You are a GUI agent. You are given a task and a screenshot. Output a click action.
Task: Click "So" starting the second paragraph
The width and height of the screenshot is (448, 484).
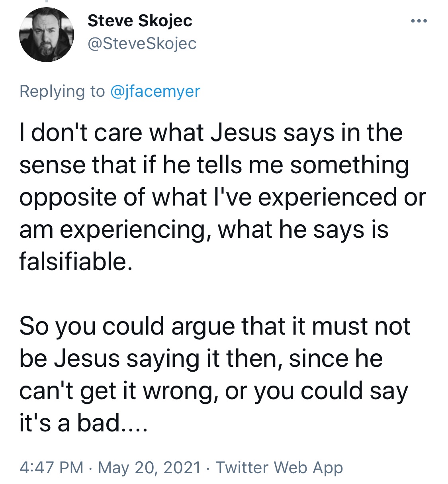34,326
